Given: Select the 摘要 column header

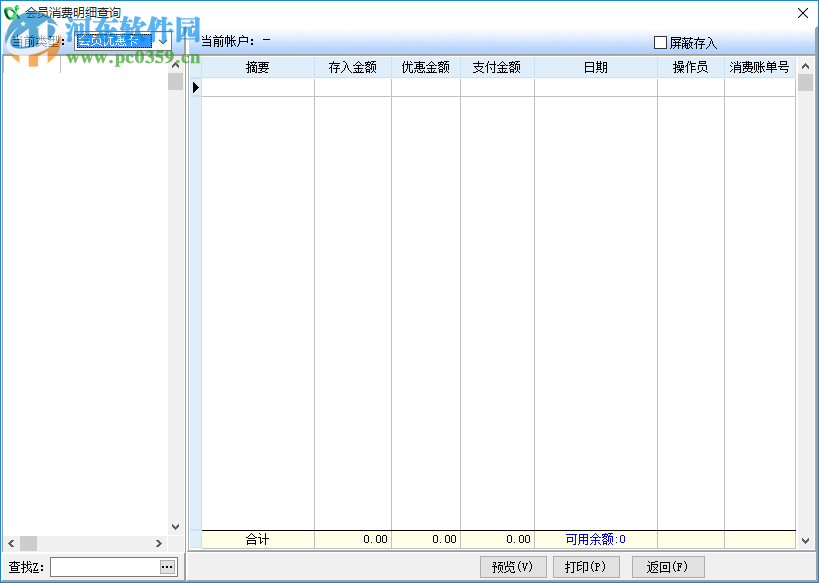Looking at the screenshot, I should click(257, 66).
